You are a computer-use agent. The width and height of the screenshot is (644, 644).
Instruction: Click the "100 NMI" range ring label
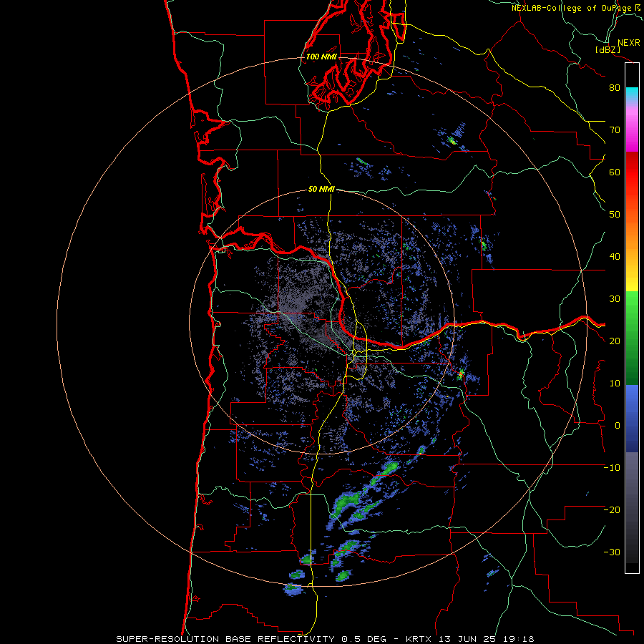coord(321,57)
